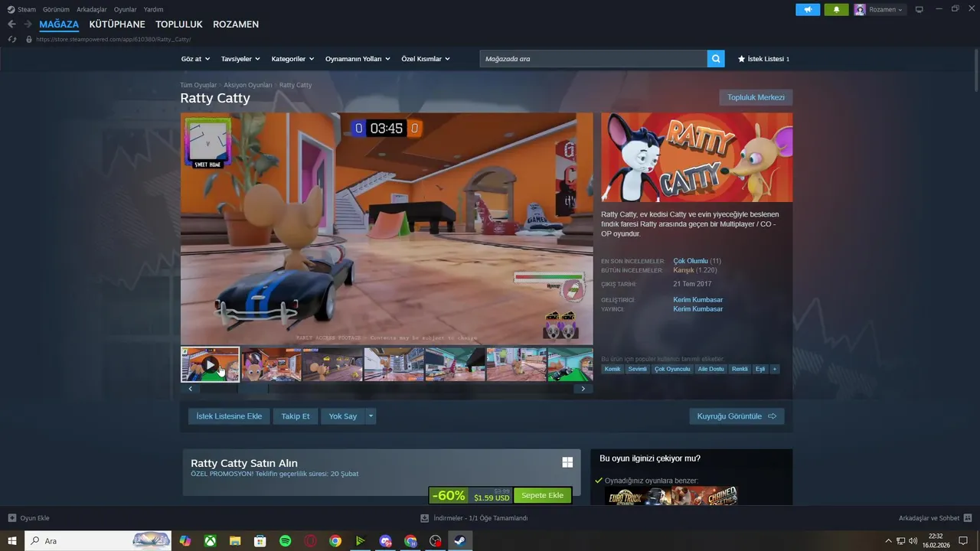This screenshot has height=551, width=980.
Task: Go back with the left arrow
Action: tap(11, 24)
